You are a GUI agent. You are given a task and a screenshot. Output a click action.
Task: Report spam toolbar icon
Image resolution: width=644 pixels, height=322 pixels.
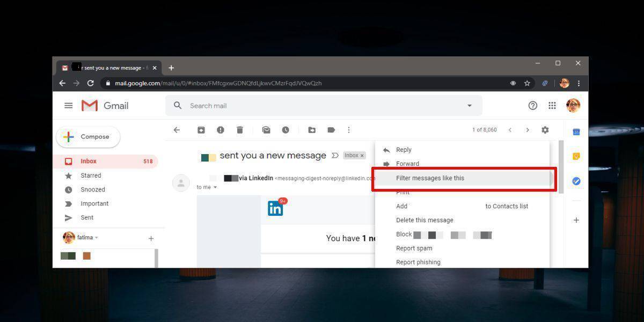221,130
